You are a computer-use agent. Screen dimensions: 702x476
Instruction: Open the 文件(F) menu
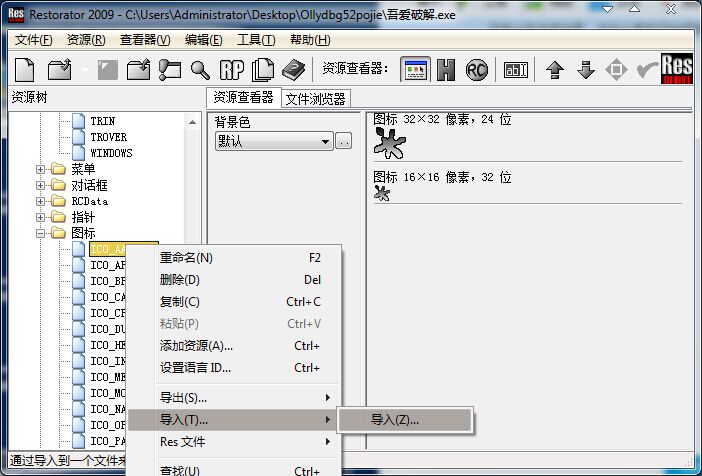point(34,40)
